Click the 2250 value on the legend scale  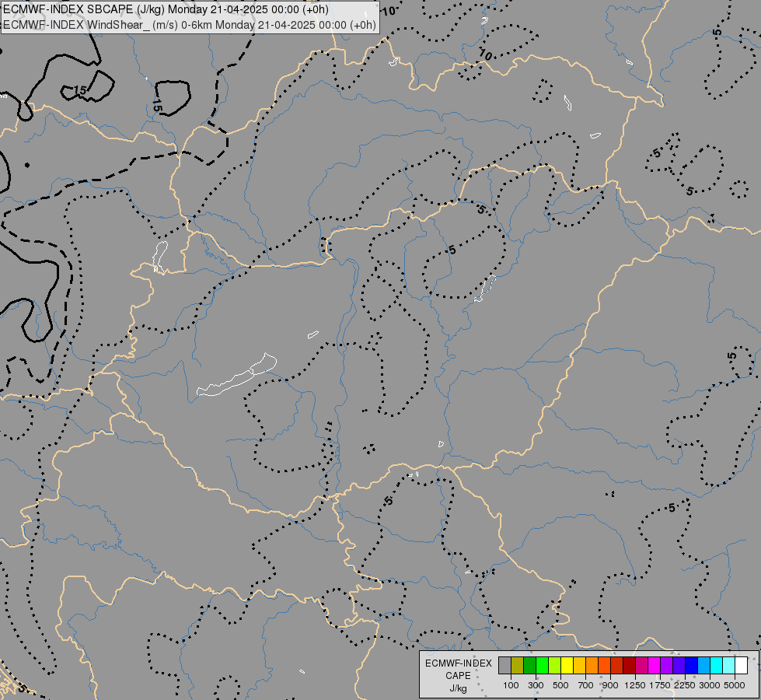click(685, 685)
